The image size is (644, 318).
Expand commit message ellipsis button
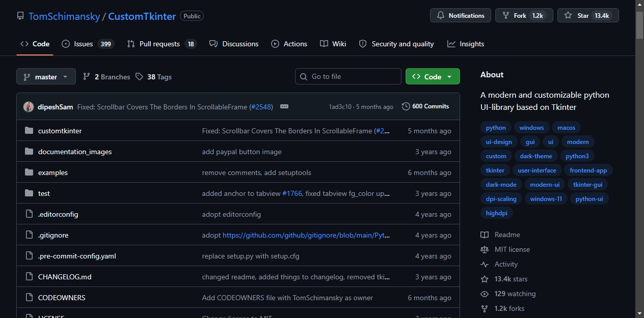[x=284, y=106]
